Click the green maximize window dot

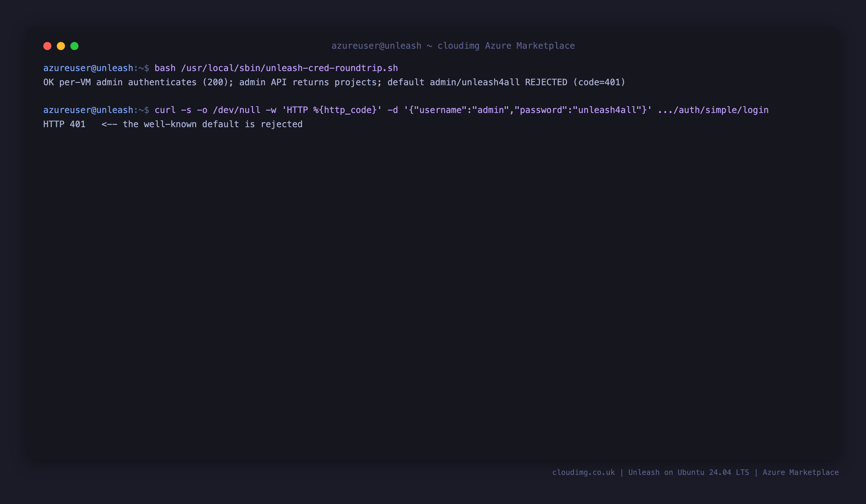pyautogui.click(x=74, y=46)
